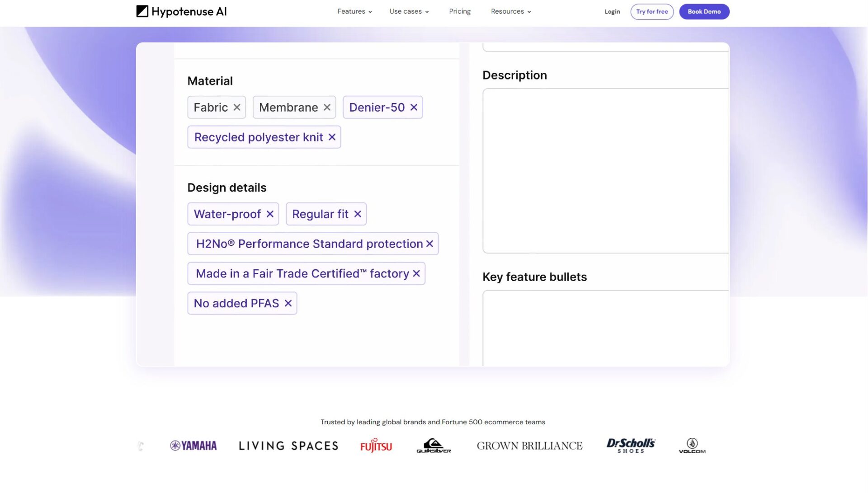This screenshot has height=493, width=868.
Task: Expand the Resources dropdown
Action: [x=510, y=11]
